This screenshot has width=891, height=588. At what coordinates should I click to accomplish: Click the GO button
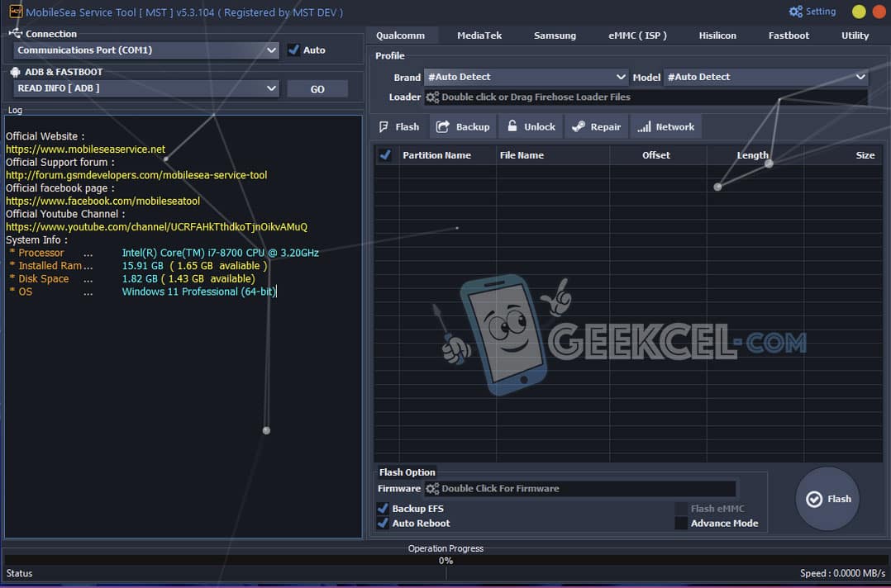coord(317,89)
